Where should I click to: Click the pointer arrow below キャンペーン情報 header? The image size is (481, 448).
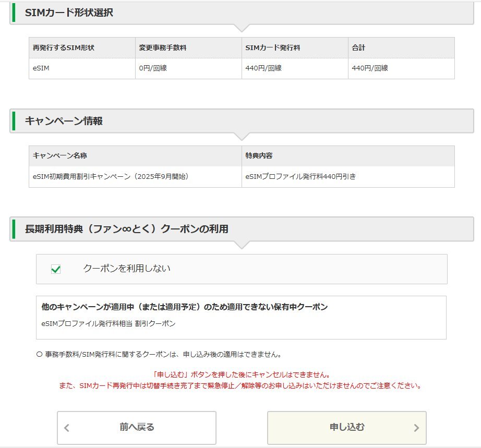(242, 136)
